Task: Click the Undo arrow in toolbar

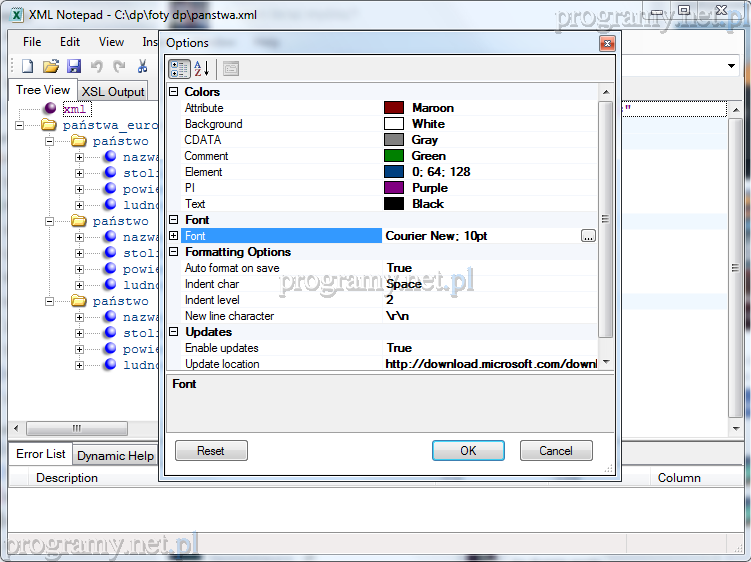Action: pyautogui.click(x=97, y=66)
